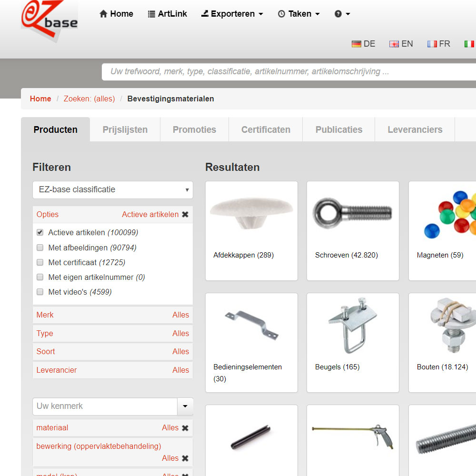
Task: Switch language to English (EN flag)
Action: (401, 44)
